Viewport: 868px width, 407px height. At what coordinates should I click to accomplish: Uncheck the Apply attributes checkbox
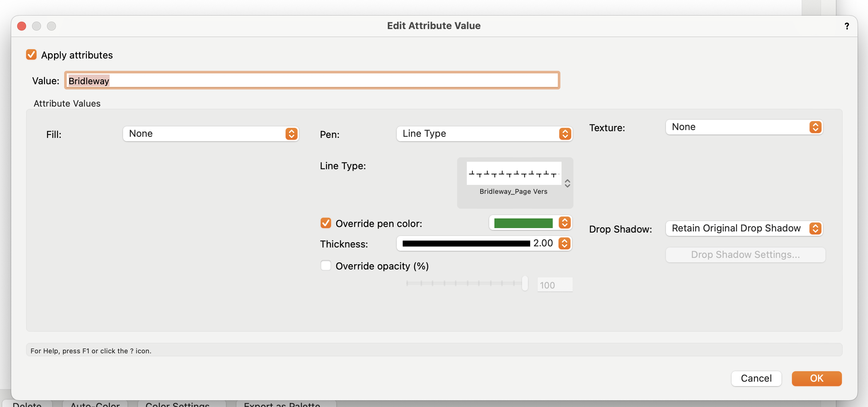click(31, 54)
